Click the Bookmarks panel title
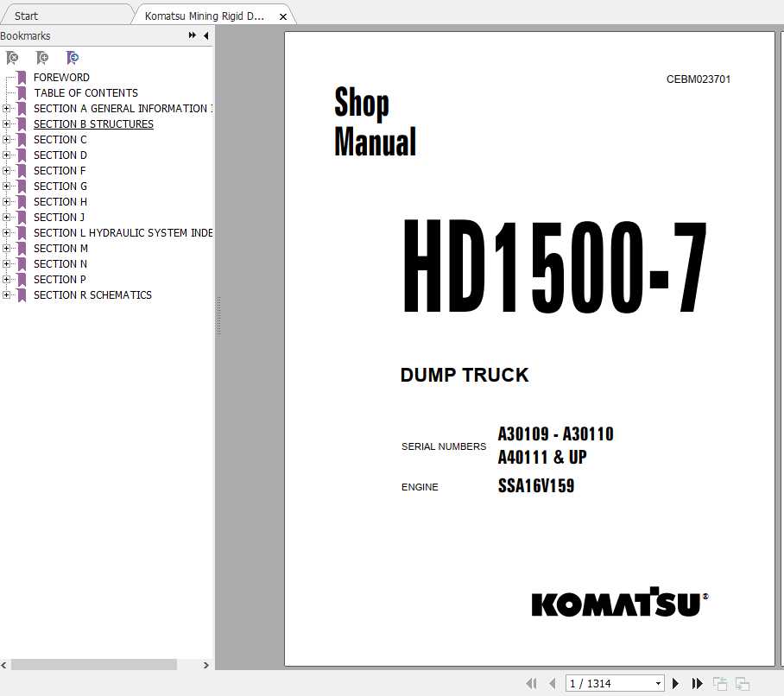The image size is (784, 696). point(25,36)
